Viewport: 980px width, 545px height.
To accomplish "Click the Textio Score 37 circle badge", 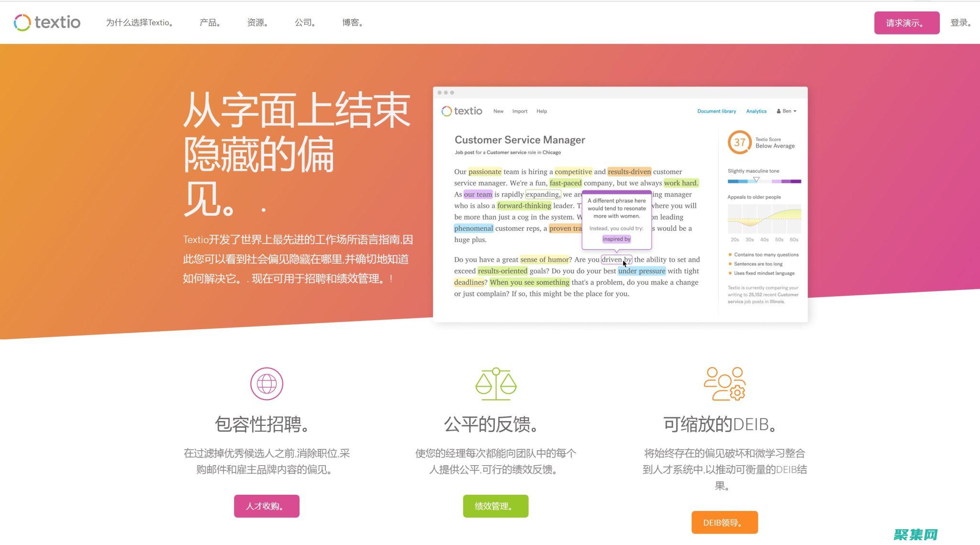I will (740, 142).
